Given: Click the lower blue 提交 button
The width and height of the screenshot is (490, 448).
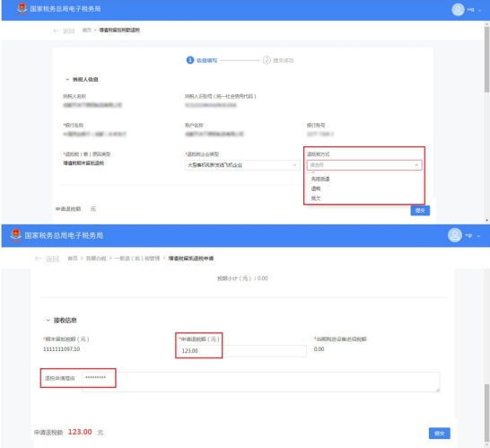Looking at the screenshot, I should point(440,433).
